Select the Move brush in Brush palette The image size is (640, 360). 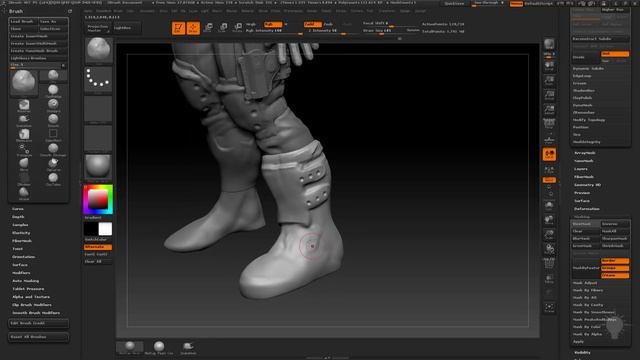tap(24, 164)
